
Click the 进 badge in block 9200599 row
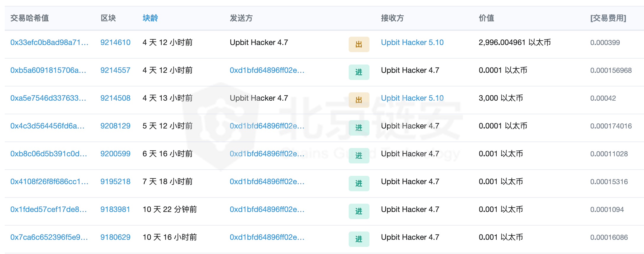[x=359, y=156]
